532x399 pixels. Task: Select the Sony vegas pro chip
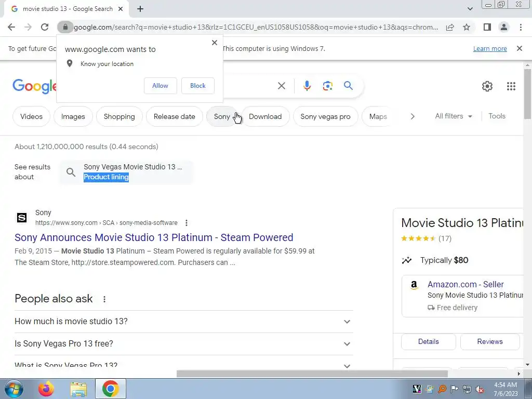[325, 116]
